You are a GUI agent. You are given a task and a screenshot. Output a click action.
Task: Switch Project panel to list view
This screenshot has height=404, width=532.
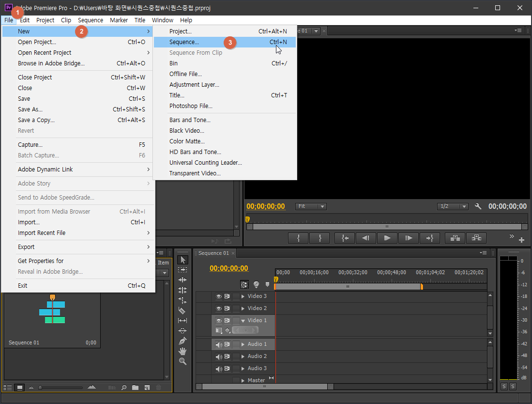click(7, 388)
